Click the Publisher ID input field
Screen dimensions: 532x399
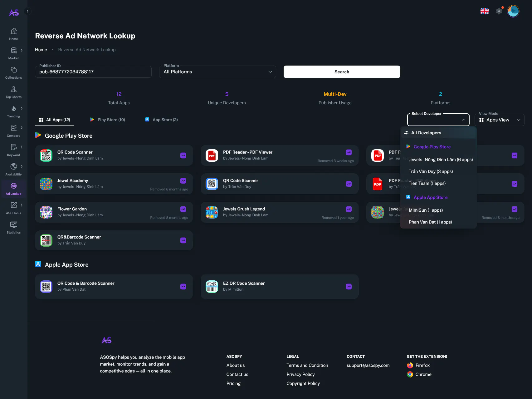(93, 72)
